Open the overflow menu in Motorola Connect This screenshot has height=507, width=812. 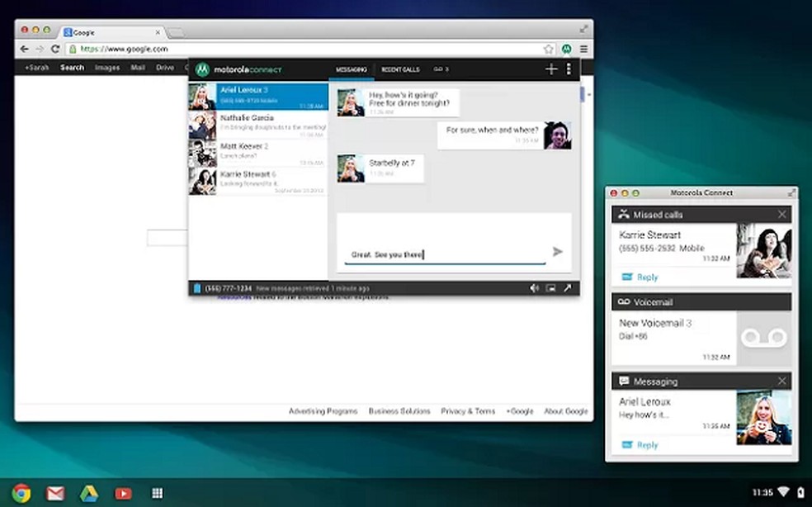pos(569,69)
